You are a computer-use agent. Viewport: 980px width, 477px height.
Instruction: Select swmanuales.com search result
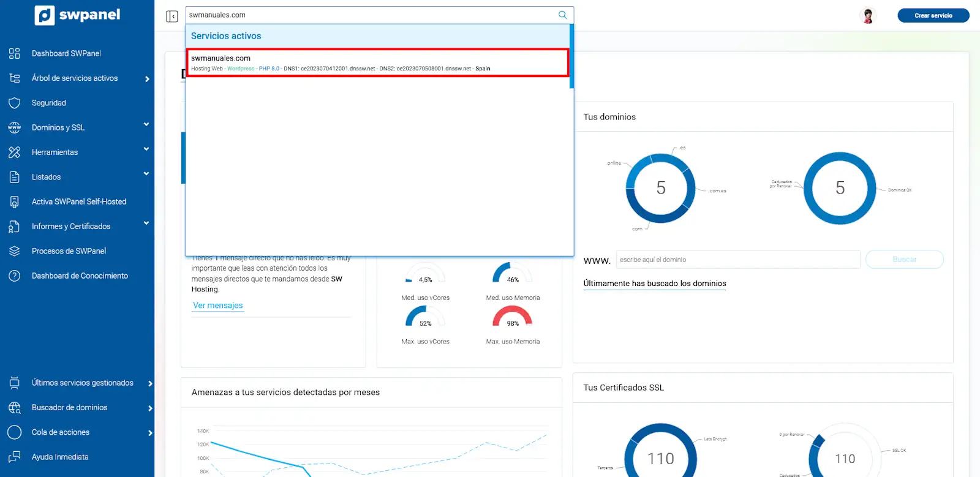[x=377, y=63]
